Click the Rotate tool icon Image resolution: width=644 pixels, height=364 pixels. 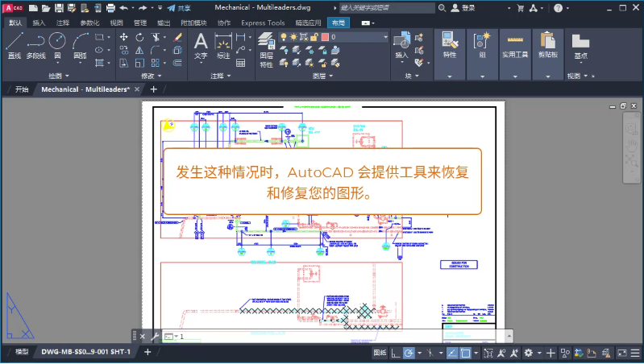[x=139, y=37]
